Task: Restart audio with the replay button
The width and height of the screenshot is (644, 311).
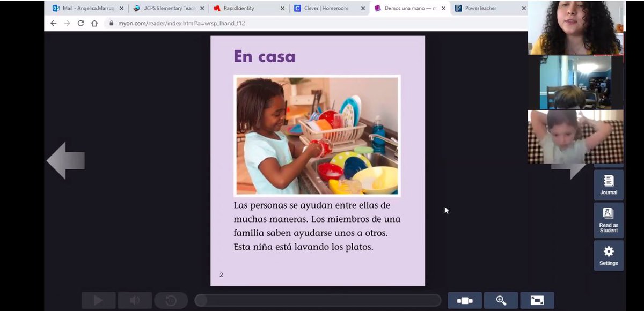Action: click(x=171, y=300)
